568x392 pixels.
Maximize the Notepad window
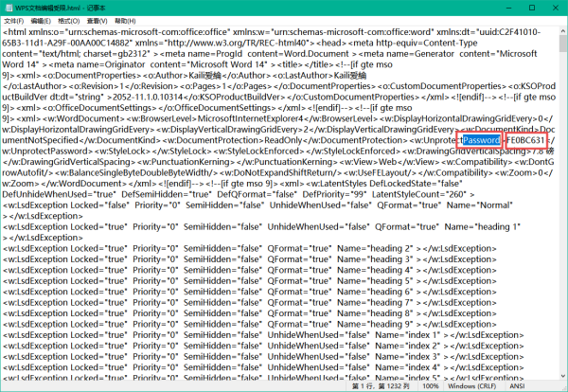click(532, 8)
